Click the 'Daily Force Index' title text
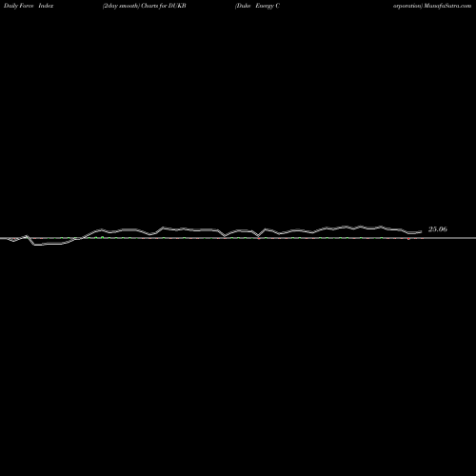Image resolution: width=476 pixels, height=476 pixels. [29, 6]
